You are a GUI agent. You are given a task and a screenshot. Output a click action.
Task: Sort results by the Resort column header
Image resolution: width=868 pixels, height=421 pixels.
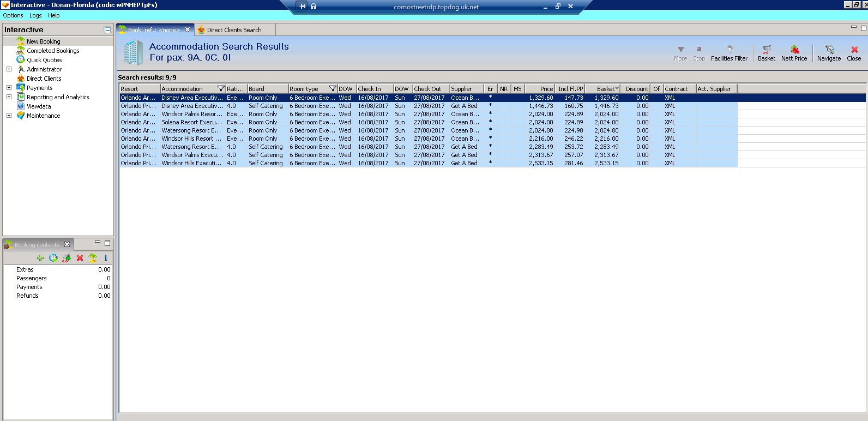(x=140, y=89)
